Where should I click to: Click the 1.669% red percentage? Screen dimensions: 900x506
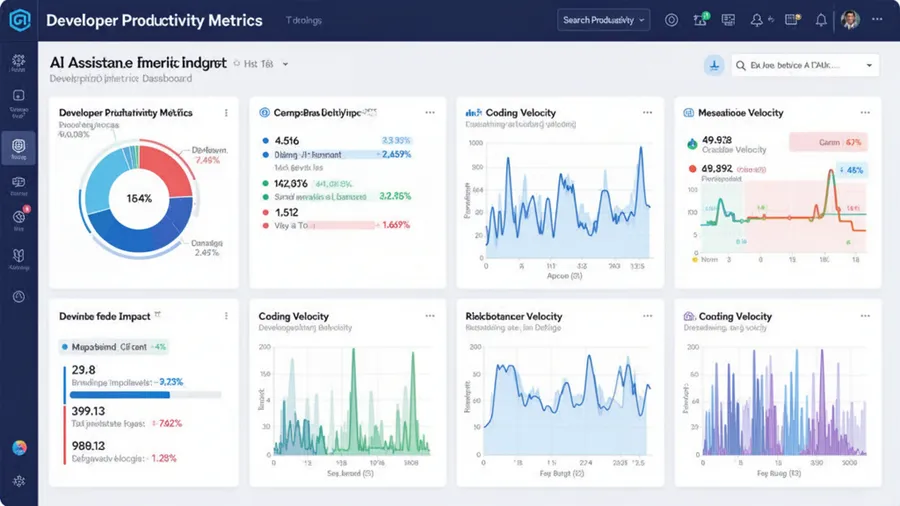point(396,225)
